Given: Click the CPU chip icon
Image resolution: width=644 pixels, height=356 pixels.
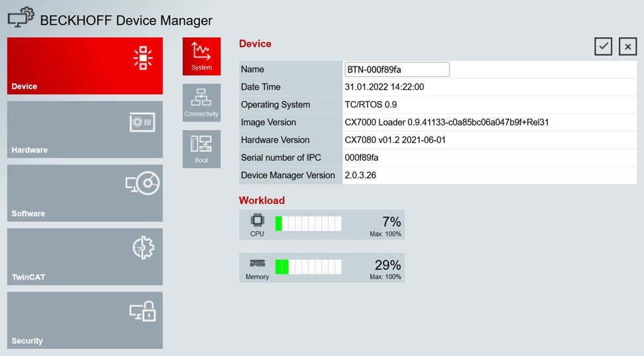Looking at the screenshot, I should pos(257,221).
